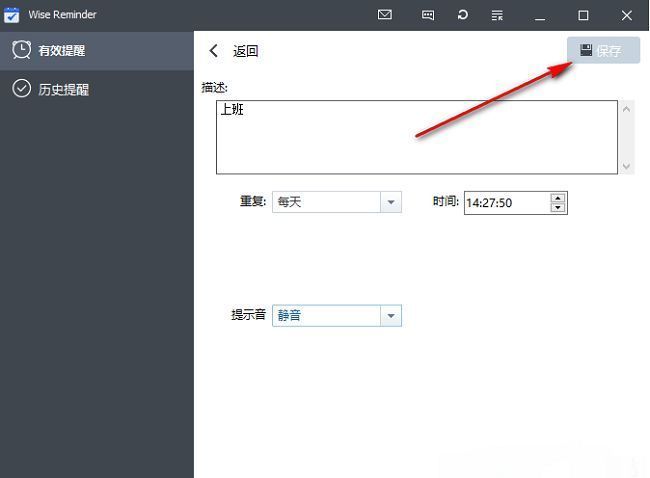Viewport: 650px width, 478px height.
Task: Increase the time with the up spinner arrow
Action: click(x=558, y=197)
